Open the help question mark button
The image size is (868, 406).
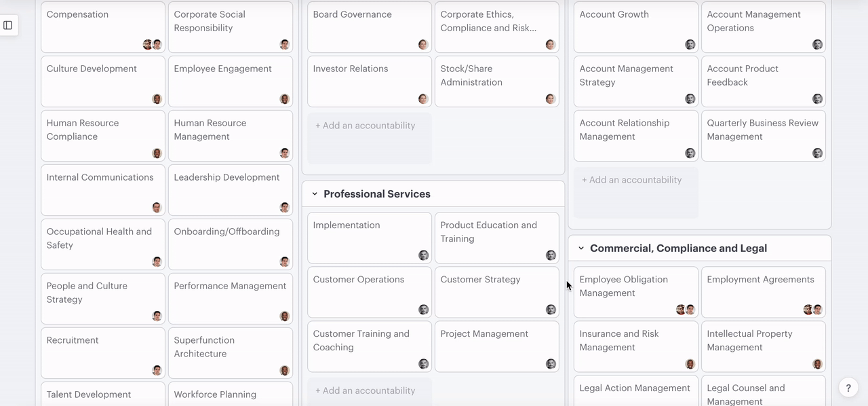848,387
